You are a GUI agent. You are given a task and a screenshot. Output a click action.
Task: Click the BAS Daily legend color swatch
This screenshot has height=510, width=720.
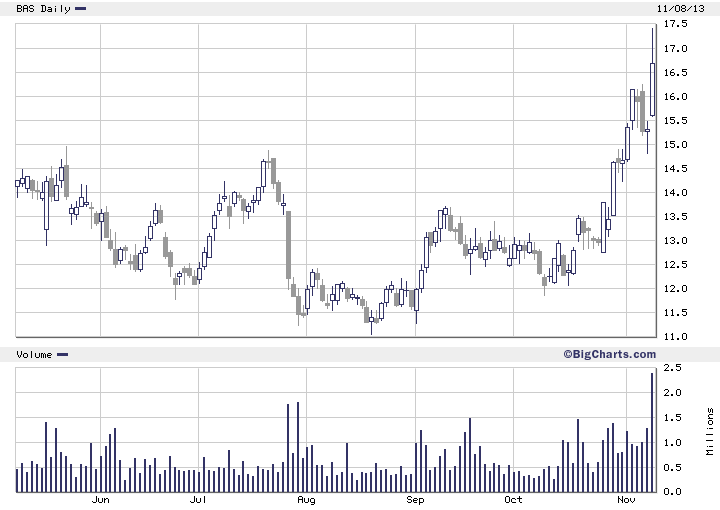tap(80, 9)
